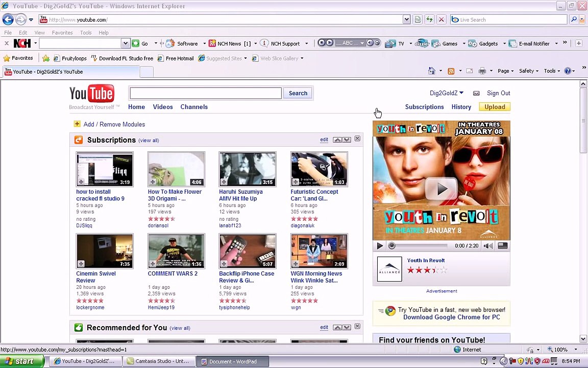This screenshot has width=588, height=368.
Task: Click the Help question mark icon
Action: (x=568, y=71)
